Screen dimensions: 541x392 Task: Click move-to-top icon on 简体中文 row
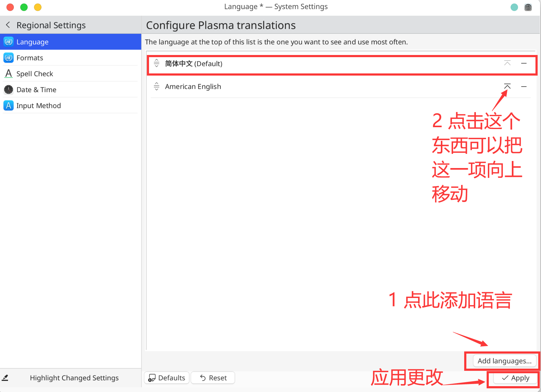[x=507, y=63]
